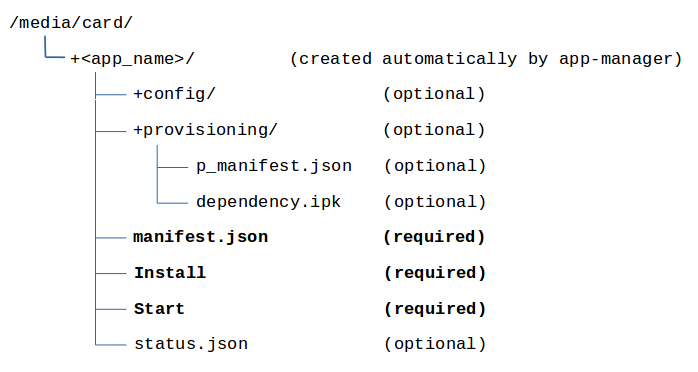Select the Install script entry
The width and height of the screenshot is (698, 372).
pos(170,273)
